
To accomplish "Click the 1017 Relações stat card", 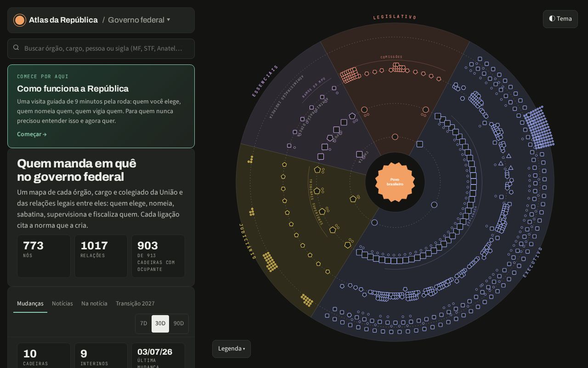I will click(x=101, y=256).
